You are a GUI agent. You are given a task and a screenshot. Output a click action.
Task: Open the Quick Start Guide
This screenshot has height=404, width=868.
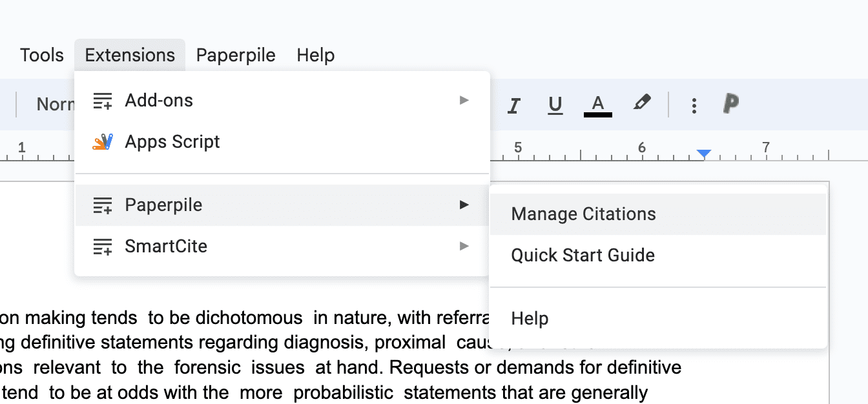583,256
